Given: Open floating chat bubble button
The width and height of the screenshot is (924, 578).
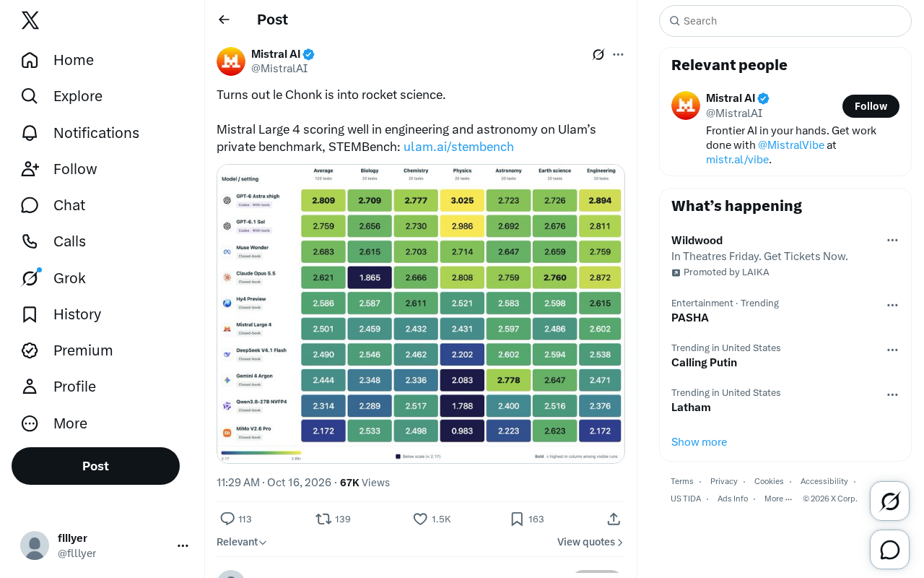Looking at the screenshot, I should point(890,550).
